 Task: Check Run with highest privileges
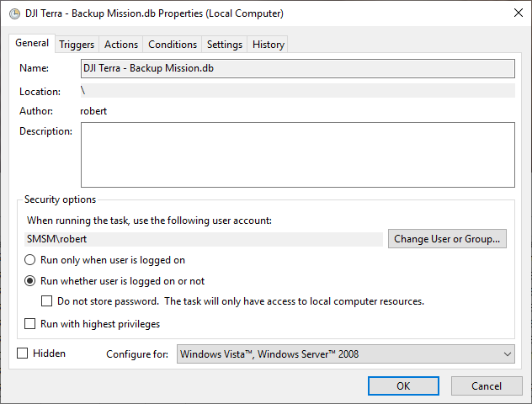(29, 323)
